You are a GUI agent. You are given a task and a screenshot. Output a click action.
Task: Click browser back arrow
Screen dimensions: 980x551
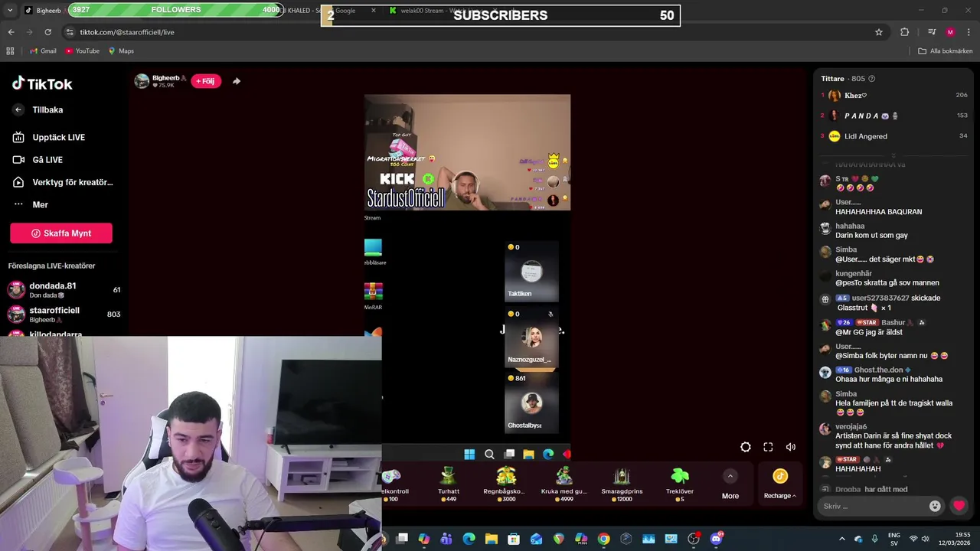[11, 32]
